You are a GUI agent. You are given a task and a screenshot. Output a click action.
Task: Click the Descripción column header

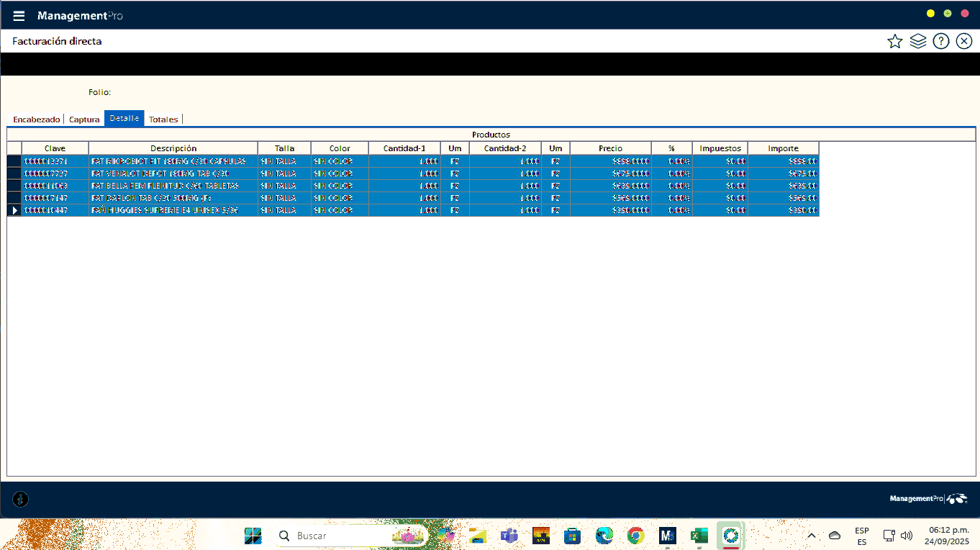173,148
